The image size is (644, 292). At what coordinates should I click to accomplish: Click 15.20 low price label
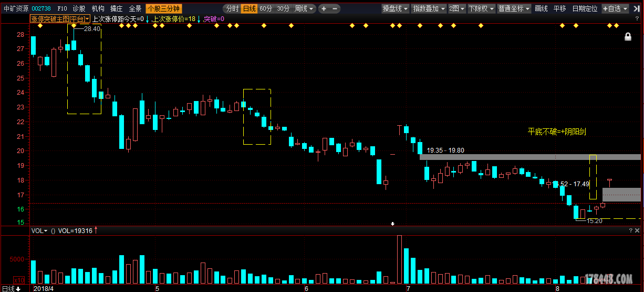coord(594,221)
